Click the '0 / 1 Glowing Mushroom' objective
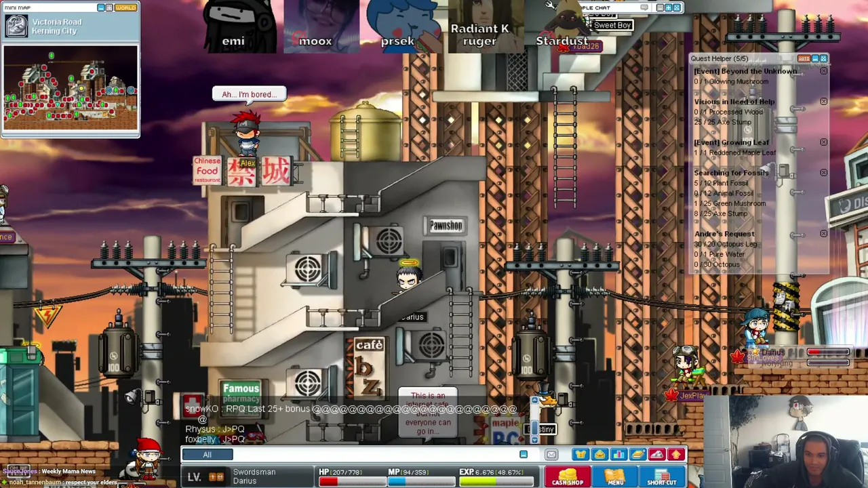This screenshot has height=488, width=868. [x=731, y=81]
